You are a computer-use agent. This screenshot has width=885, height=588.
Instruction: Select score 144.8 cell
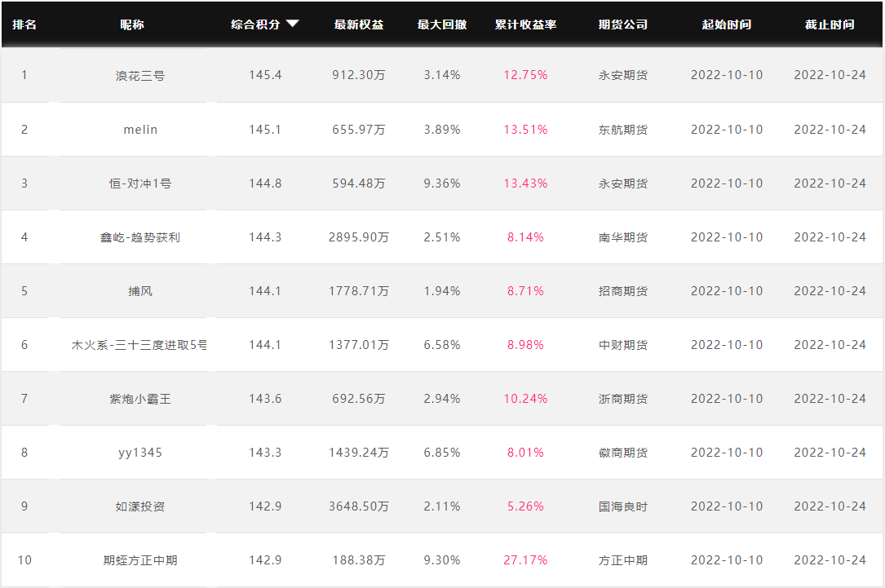pyautogui.click(x=265, y=183)
